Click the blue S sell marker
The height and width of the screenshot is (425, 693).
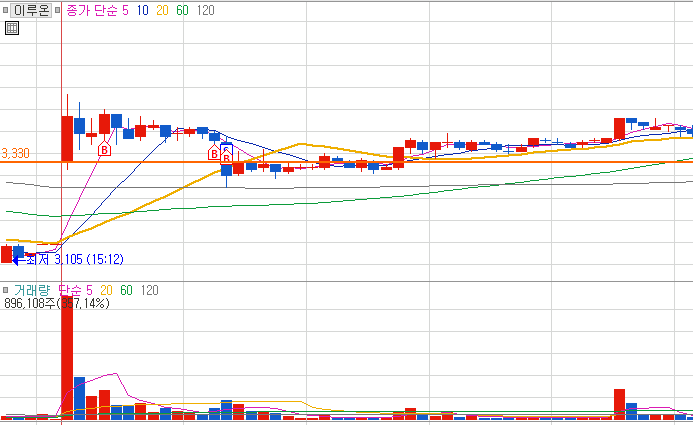[x=227, y=148]
